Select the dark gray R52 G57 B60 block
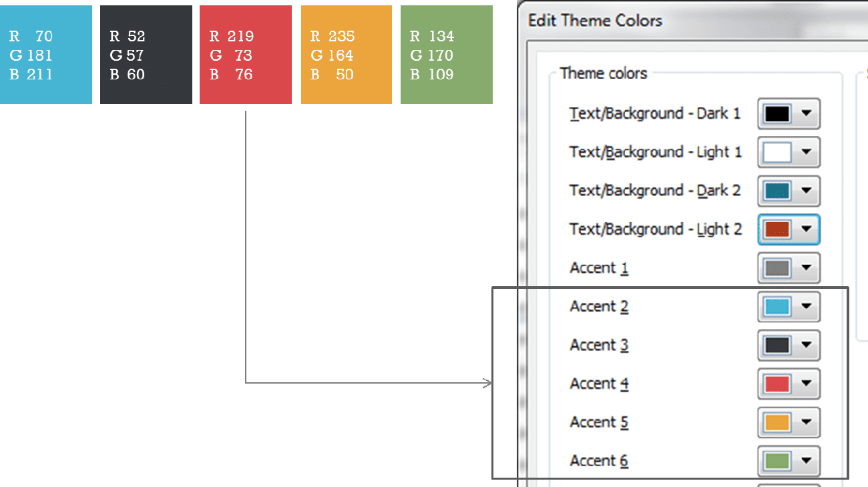 [146, 54]
